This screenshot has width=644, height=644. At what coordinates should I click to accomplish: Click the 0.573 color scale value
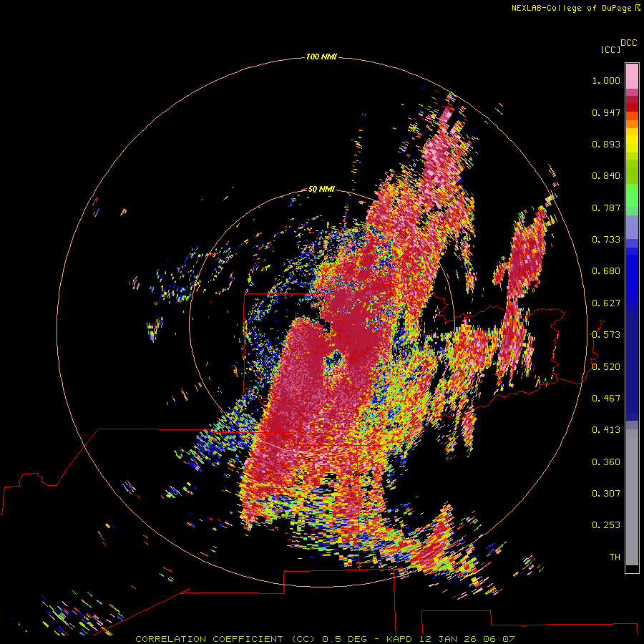click(606, 335)
